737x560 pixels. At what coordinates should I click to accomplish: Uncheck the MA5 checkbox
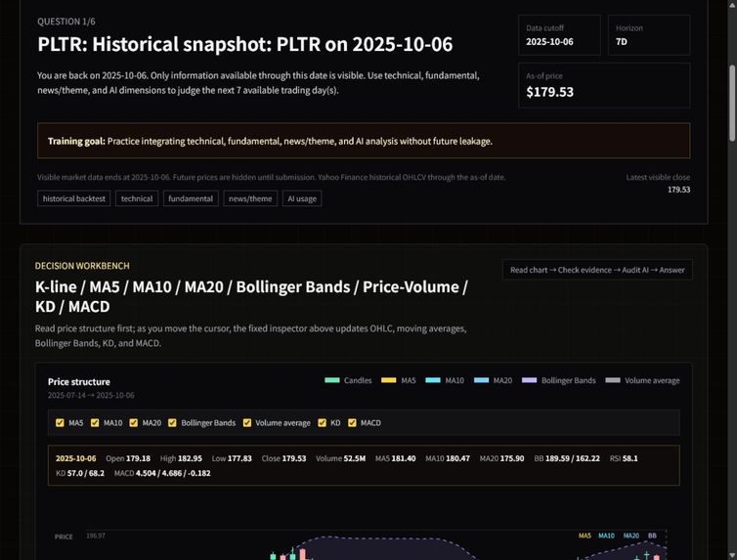(60, 423)
